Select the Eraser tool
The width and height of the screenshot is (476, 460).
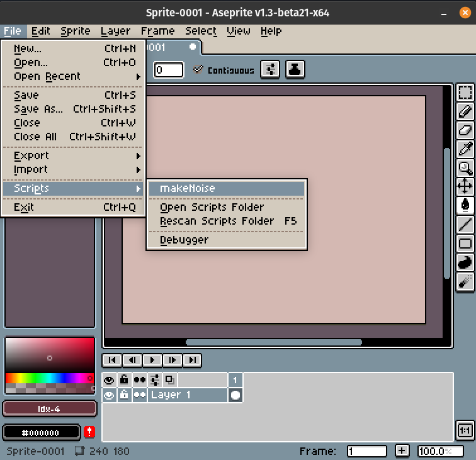pos(465,130)
